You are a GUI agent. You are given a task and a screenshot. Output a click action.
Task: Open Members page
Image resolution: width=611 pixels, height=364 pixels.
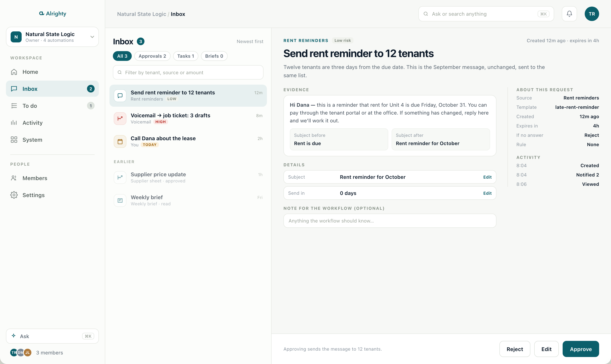pos(52,178)
